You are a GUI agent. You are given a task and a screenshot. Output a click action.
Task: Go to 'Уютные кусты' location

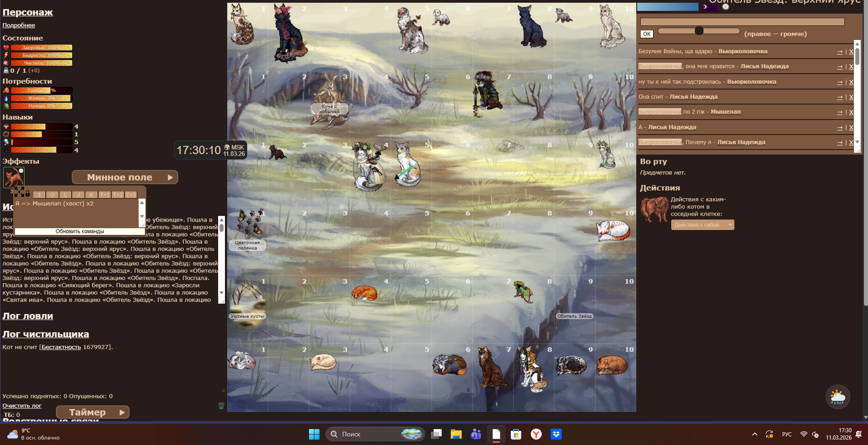[x=247, y=316]
